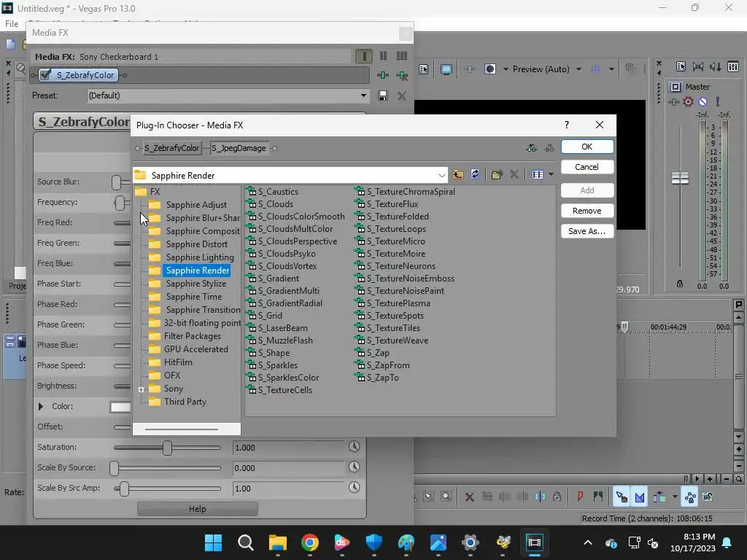Select the Sapphire Lighting folder
This screenshot has width=747, height=560.
pos(200,257)
